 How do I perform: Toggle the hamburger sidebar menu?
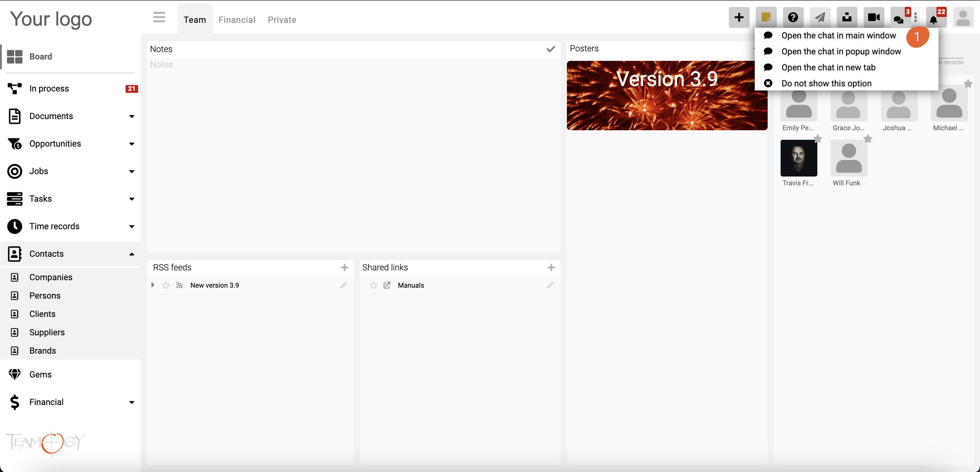(x=159, y=17)
